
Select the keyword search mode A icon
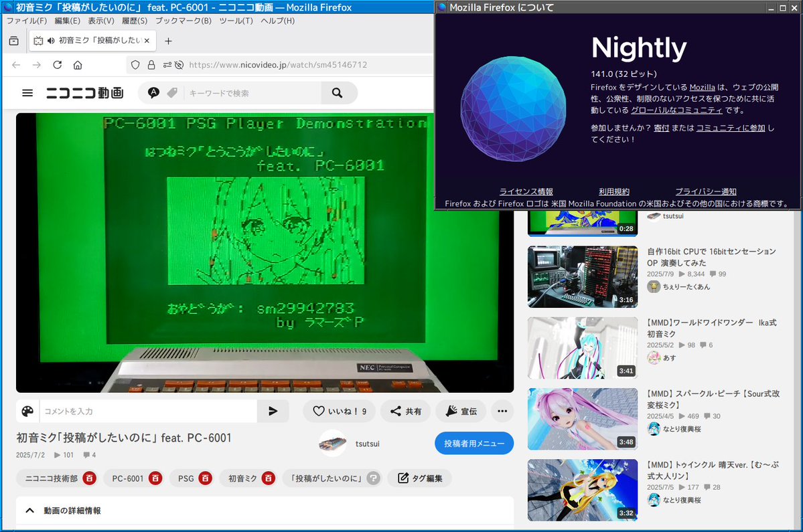[153, 92]
